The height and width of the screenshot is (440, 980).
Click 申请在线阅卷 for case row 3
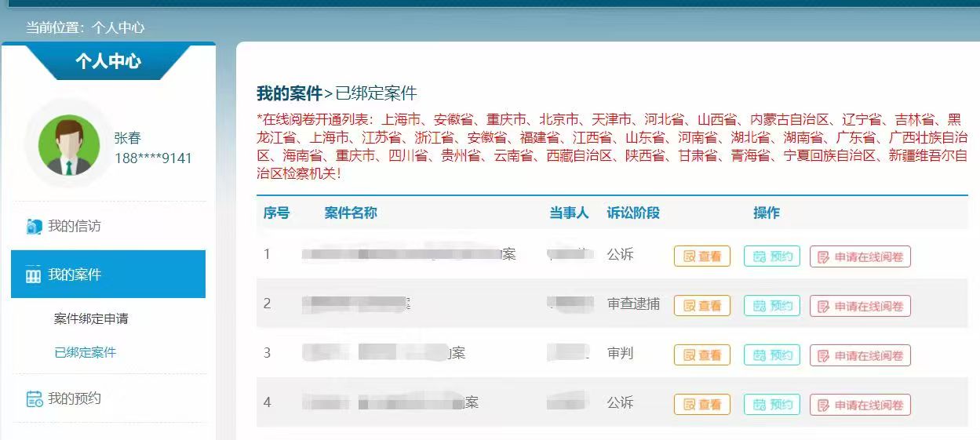pyautogui.click(x=860, y=355)
